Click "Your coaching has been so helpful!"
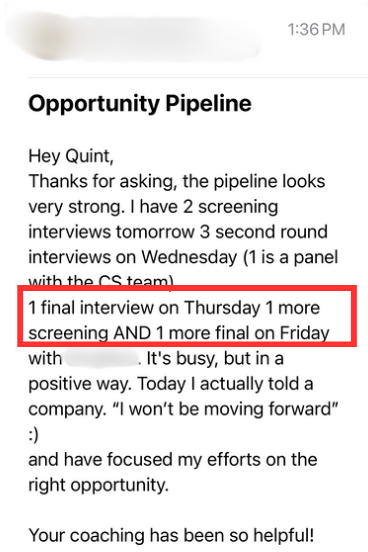 click(x=171, y=536)
